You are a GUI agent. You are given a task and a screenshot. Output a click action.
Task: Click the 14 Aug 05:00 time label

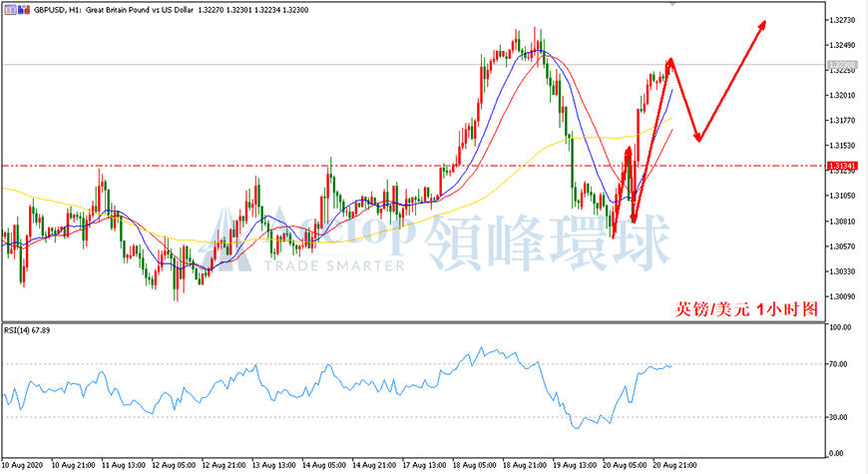click(324, 465)
